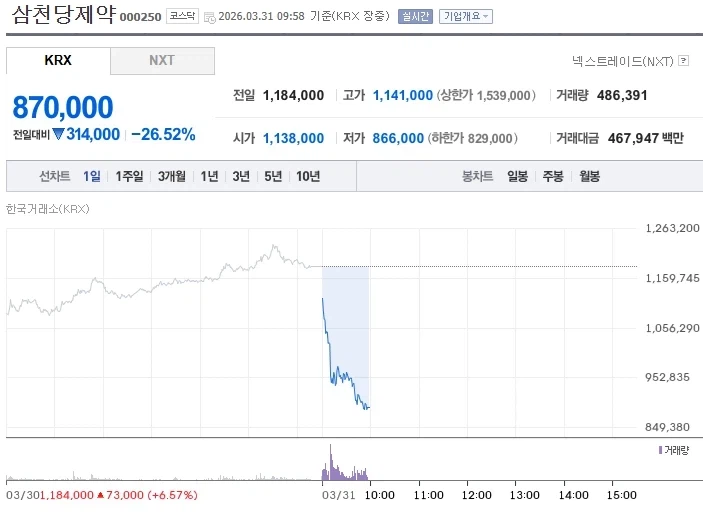Open the 일봉 daily candle chart
The height and width of the screenshot is (516, 703).
coord(517,176)
